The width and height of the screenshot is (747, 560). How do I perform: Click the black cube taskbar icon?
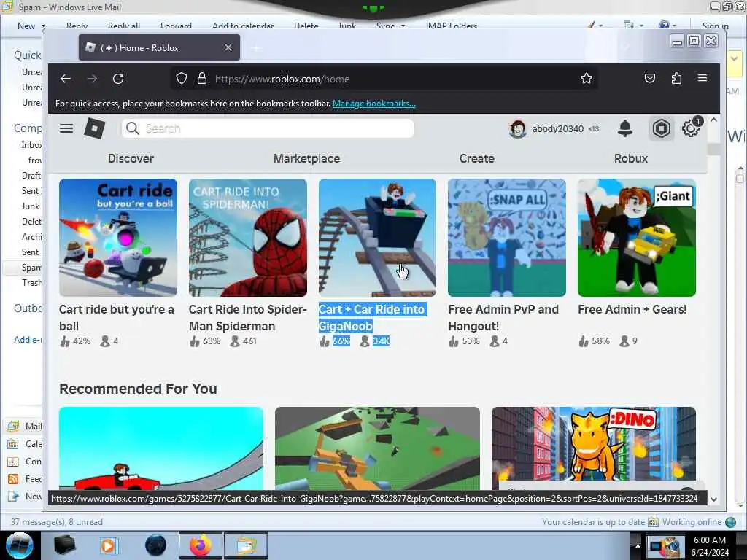pos(64,545)
